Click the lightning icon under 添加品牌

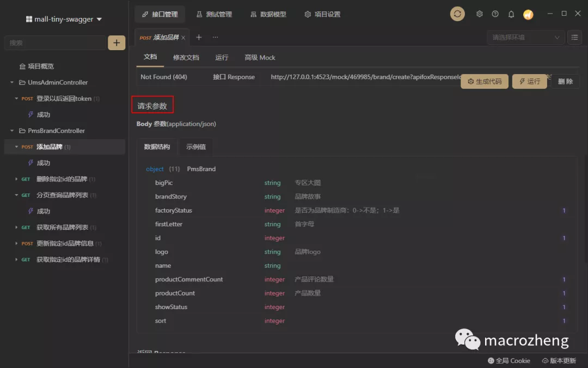pos(30,163)
